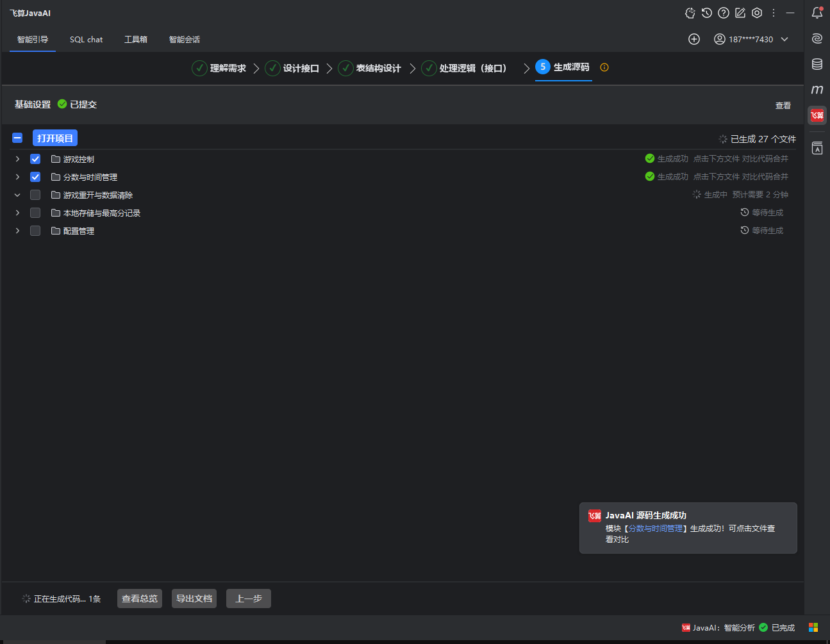
Task: Collapse the 游戏重开与数据清除 folder row
Action: (17, 195)
